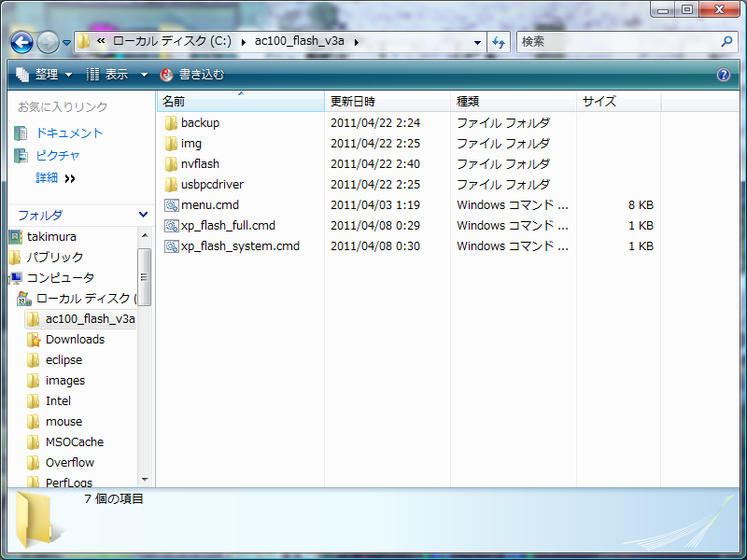Screen dimensions: 747x560
Task: Select the menu.cmd file icon
Action: (172, 205)
